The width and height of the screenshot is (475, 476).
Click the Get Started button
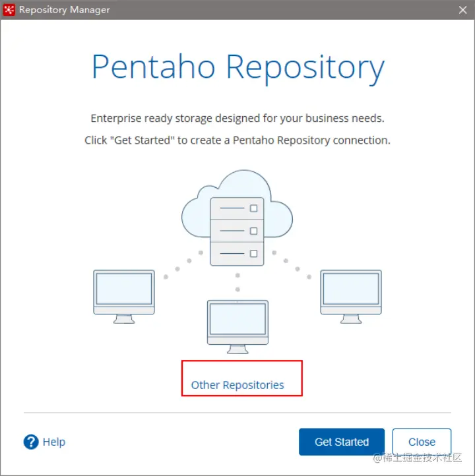coord(342,442)
